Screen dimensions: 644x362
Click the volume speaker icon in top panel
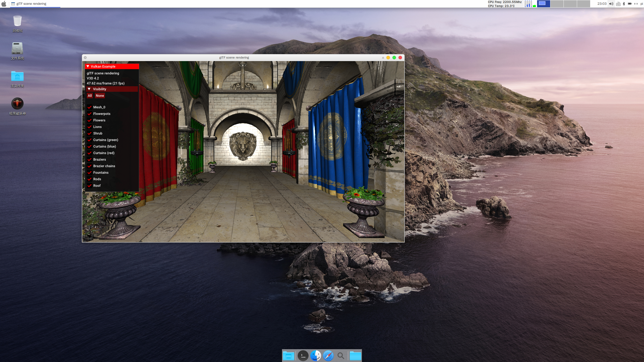[x=611, y=4]
